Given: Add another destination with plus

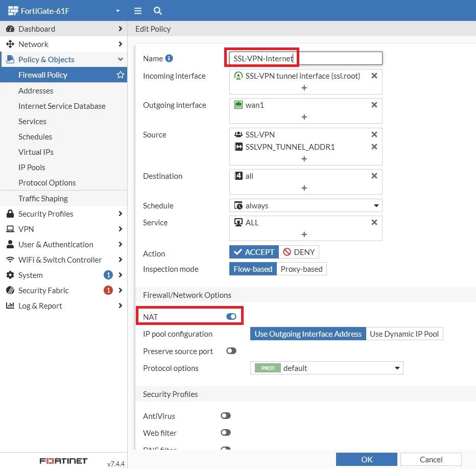Looking at the screenshot, I should tap(304, 188).
